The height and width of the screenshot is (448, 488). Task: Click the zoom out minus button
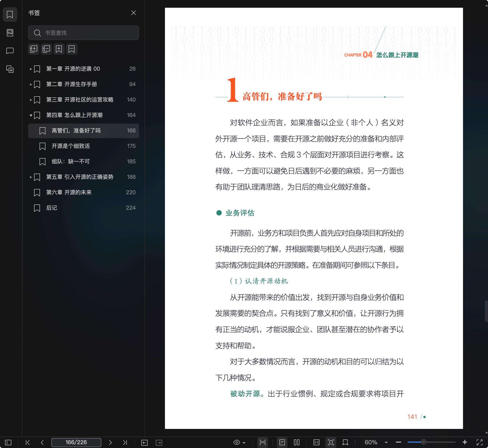tap(398, 442)
